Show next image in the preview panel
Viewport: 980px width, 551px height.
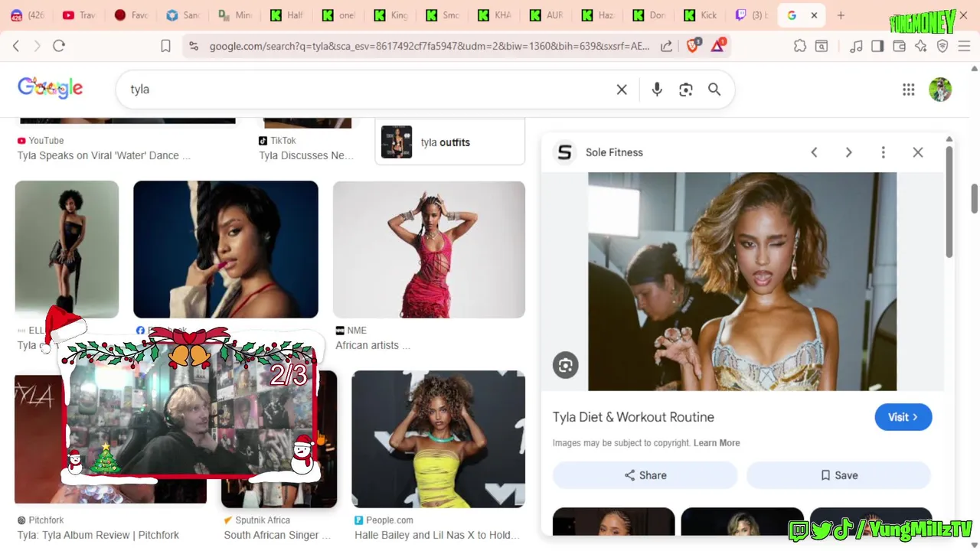848,152
